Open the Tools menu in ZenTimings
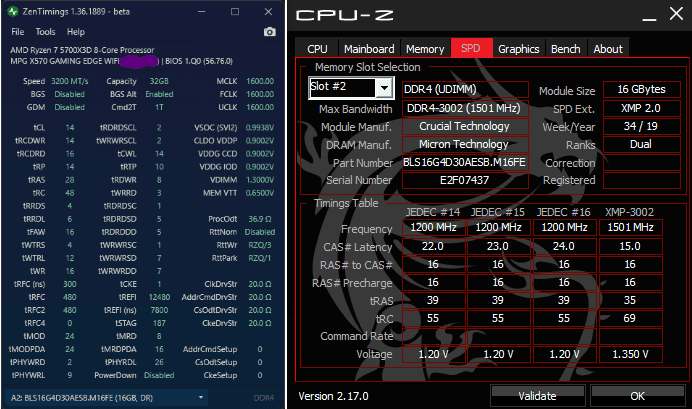 45,32
